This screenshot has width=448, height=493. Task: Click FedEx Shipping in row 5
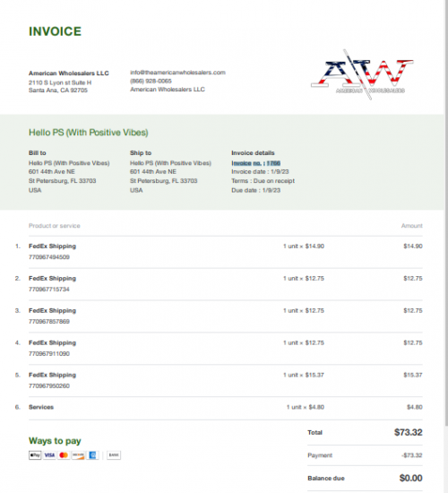(x=52, y=375)
